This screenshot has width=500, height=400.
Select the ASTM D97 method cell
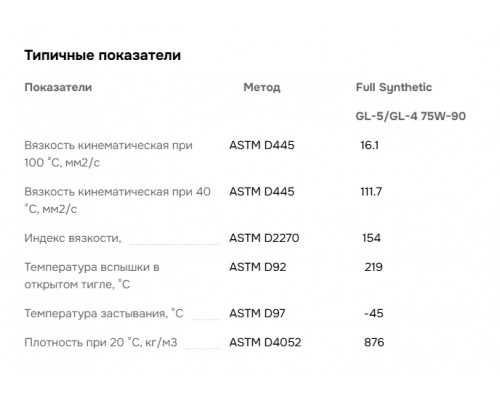[257, 313]
